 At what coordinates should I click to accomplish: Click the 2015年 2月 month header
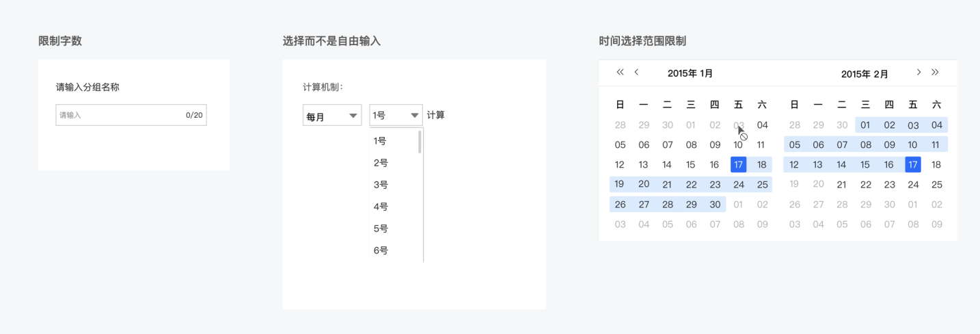pos(865,74)
